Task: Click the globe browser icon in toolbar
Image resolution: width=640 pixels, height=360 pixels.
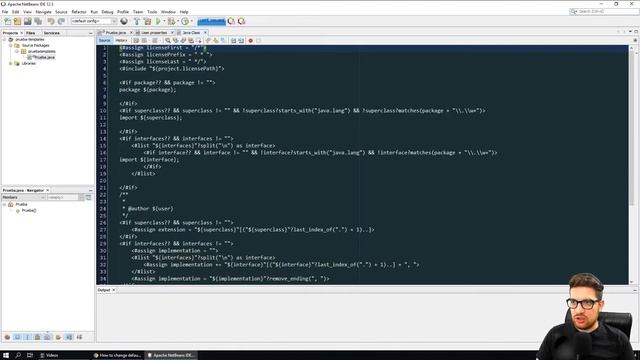Action: (x=124, y=21)
